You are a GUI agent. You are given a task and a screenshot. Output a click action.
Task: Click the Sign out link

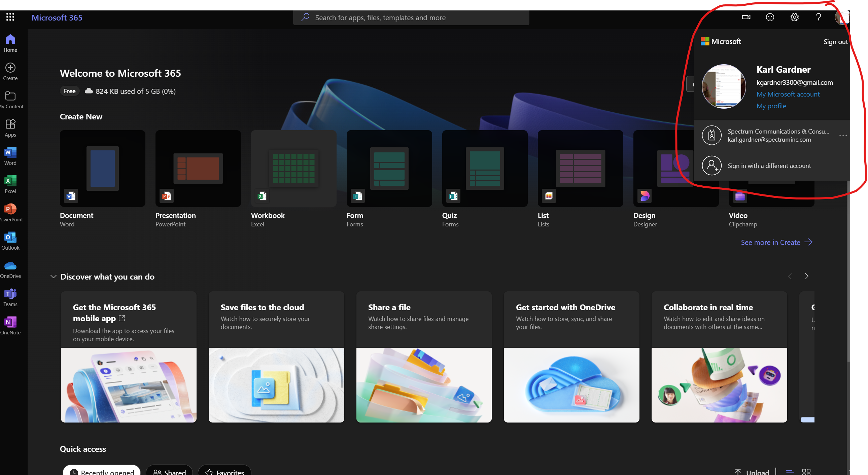pyautogui.click(x=835, y=42)
